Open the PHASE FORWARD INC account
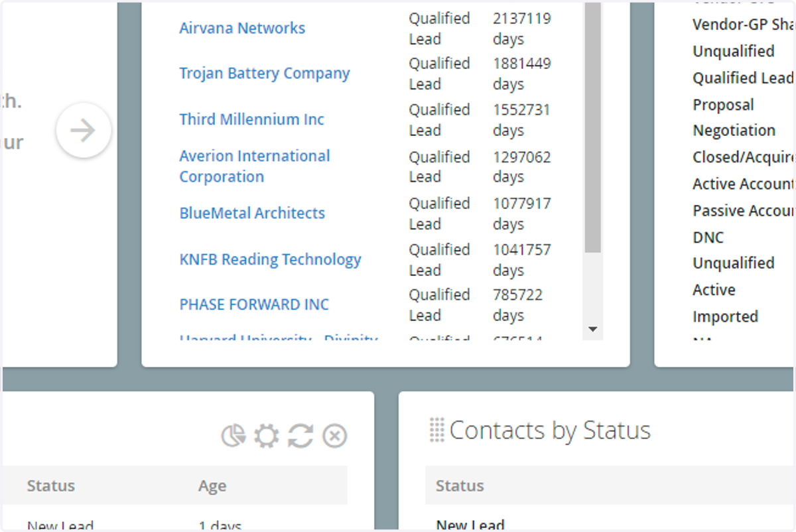The width and height of the screenshot is (796, 532). (254, 304)
